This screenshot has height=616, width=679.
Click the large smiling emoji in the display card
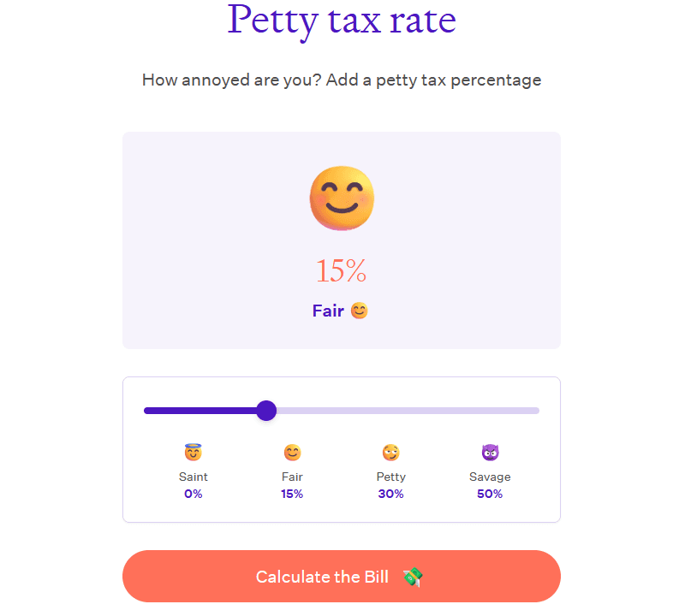(x=342, y=198)
